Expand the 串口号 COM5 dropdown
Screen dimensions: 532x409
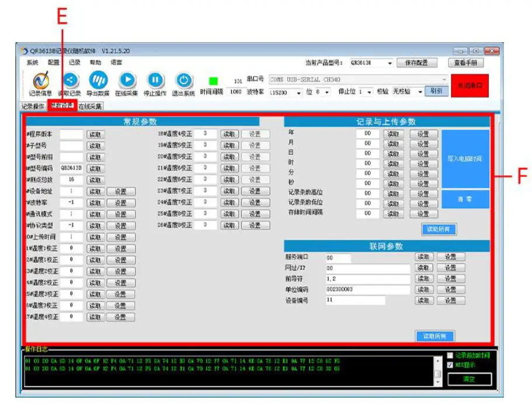coord(444,80)
